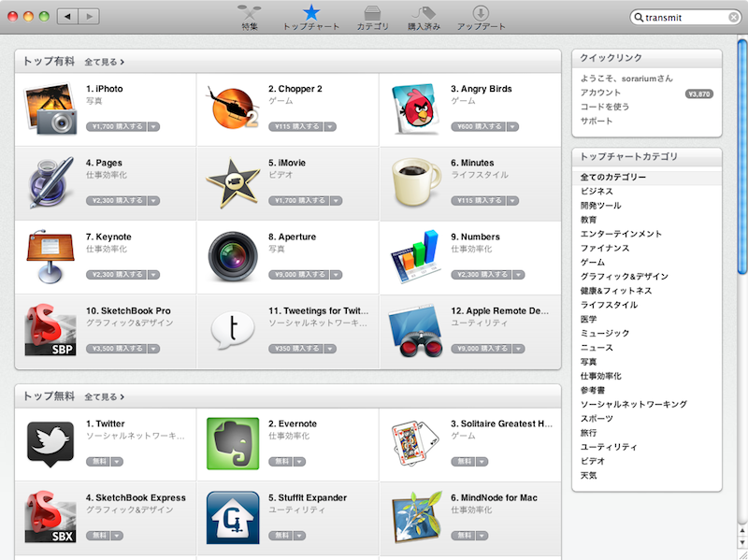
Task: Open the StuffIt Expander icon
Action: click(x=233, y=518)
